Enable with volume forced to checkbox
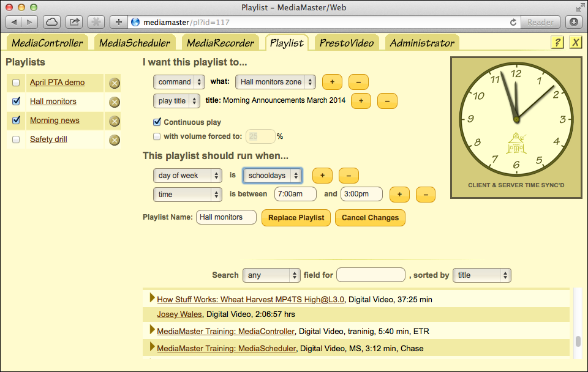 157,136
